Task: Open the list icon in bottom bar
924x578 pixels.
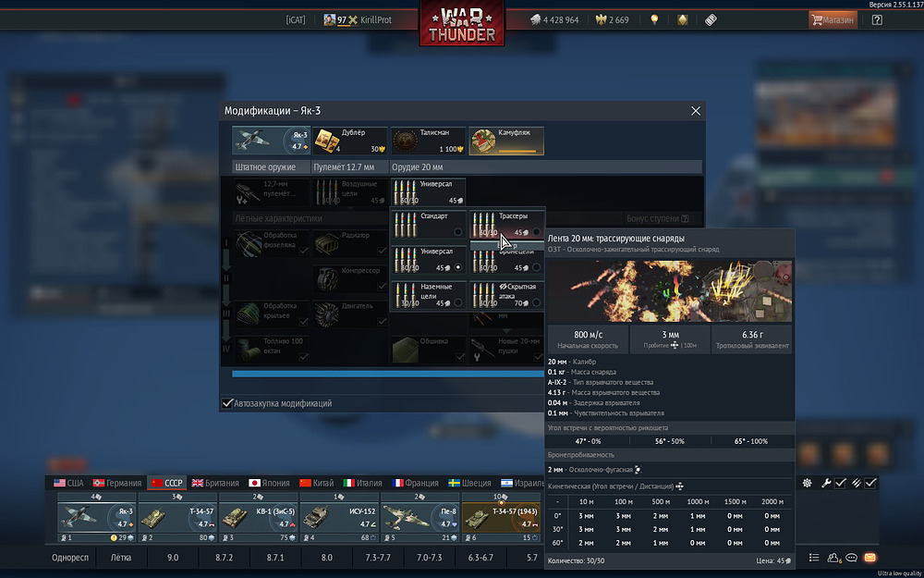Action: pos(814,558)
